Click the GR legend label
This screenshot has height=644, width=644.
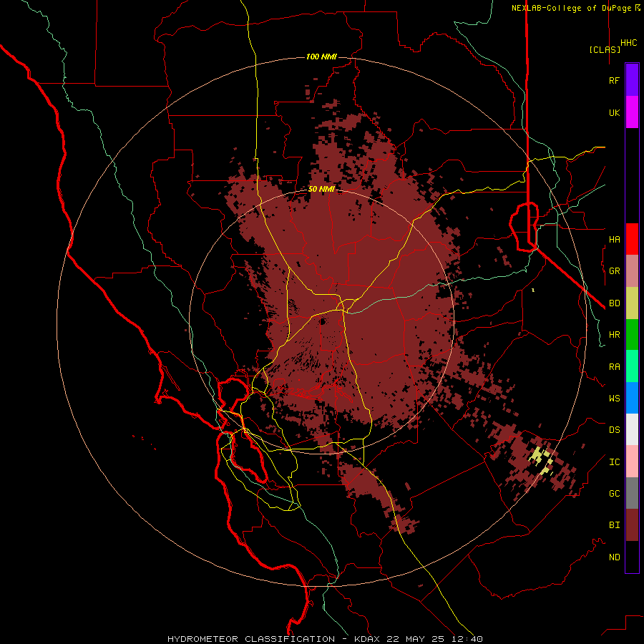(x=614, y=271)
